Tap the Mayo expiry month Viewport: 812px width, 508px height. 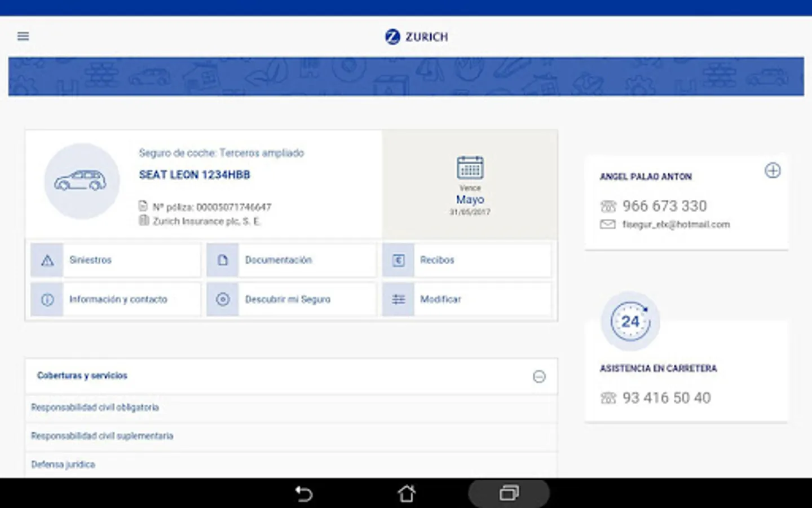(470, 199)
